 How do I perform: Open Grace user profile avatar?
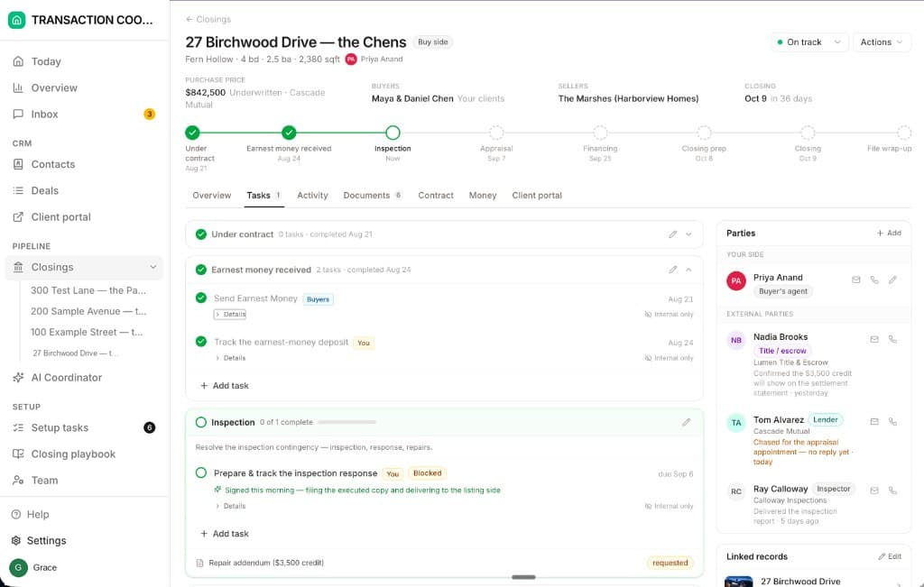[x=18, y=567]
